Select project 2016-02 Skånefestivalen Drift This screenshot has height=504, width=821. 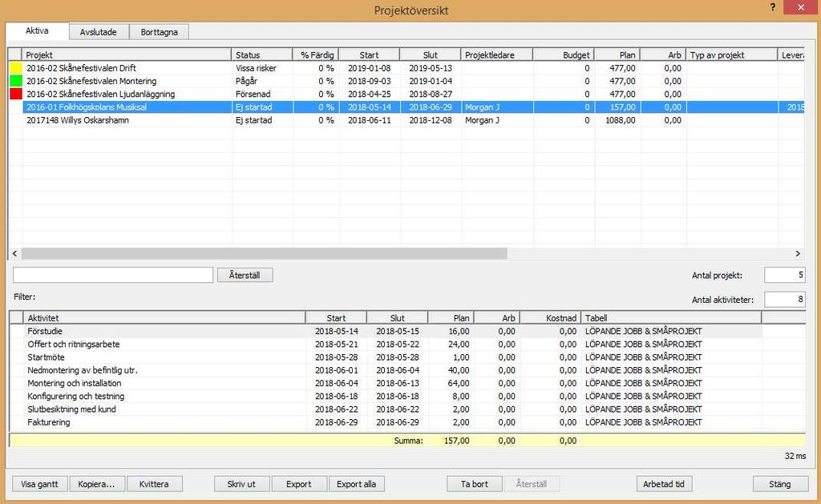(81, 68)
